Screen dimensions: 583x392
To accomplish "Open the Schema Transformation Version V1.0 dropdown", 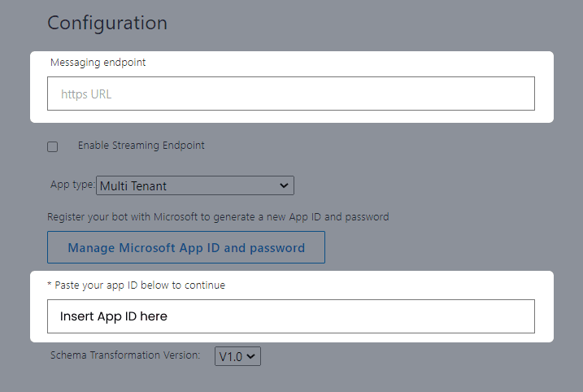I will pos(237,356).
